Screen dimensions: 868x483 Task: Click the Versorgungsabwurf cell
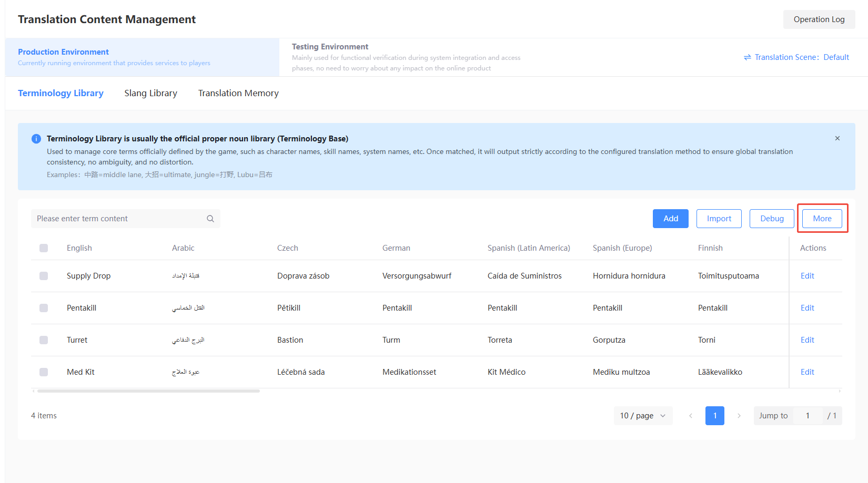click(417, 276)
